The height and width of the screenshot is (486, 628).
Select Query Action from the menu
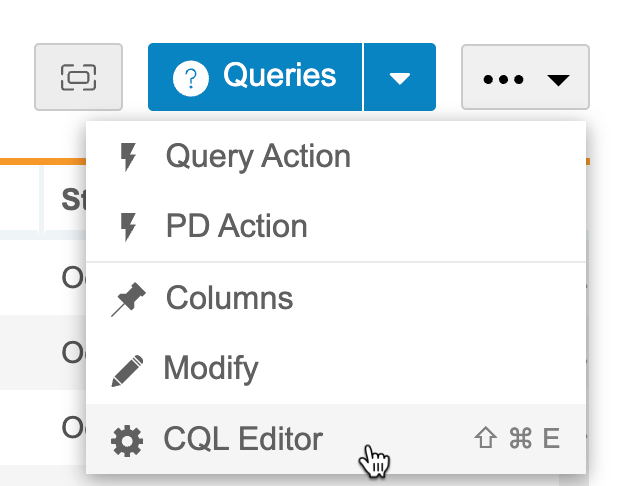tap(258, 157)
